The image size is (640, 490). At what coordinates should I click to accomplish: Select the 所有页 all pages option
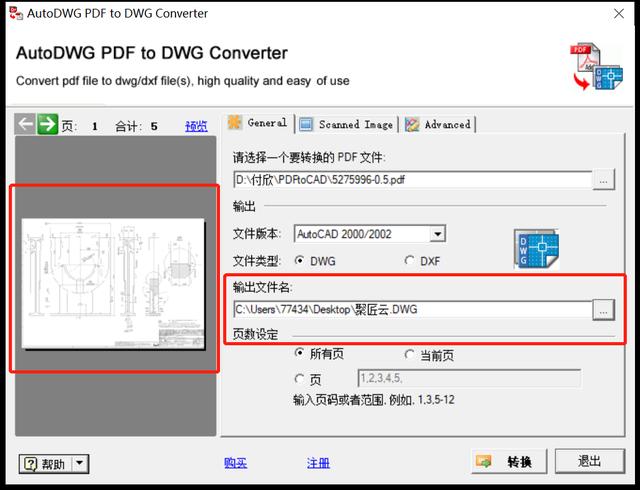300,353
